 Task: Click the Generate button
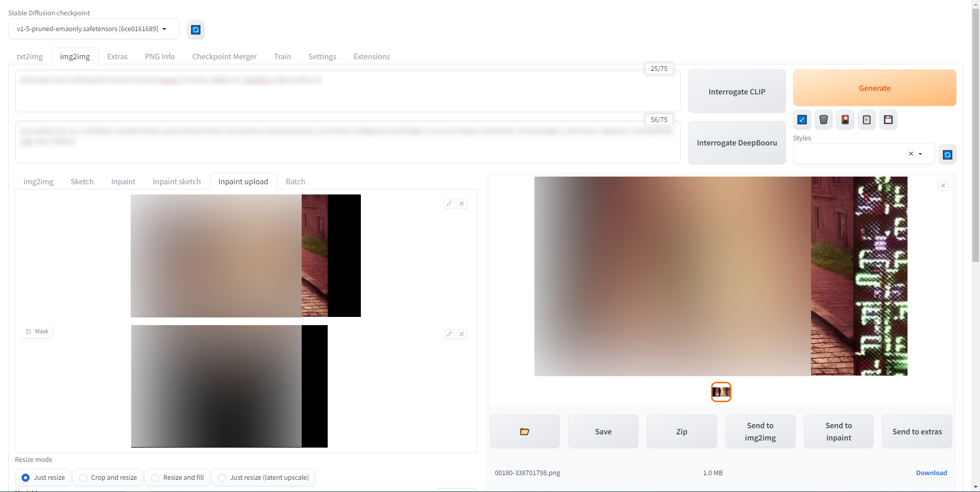(x=874, y=88)
